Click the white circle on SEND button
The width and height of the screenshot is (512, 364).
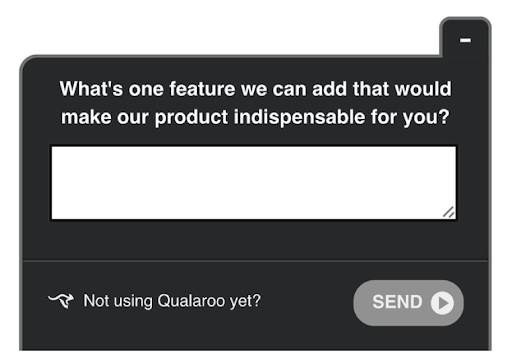coord(442,303)
